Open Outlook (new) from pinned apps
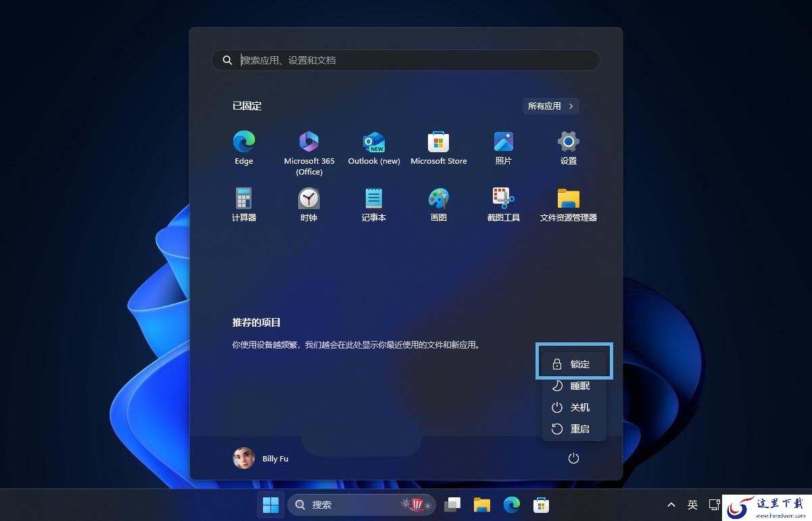The image size is (812, 521). pos(374,148)
